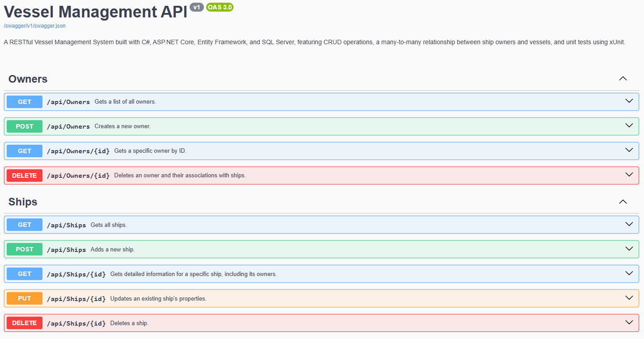Click GET badge for detailed ship information
This screenshot has width=644, height=339.
[25, 274]
